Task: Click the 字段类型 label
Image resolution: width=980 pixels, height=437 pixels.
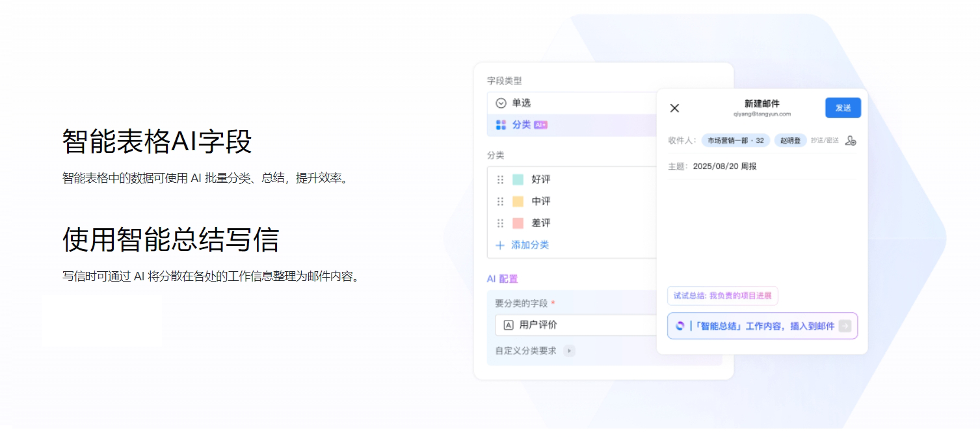Action: 505,81
